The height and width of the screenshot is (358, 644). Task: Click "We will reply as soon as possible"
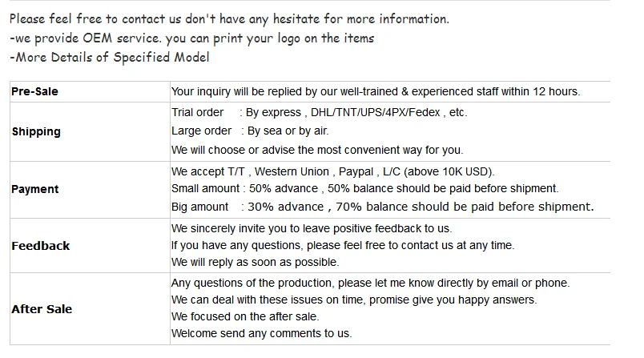[x=256, y=263]
